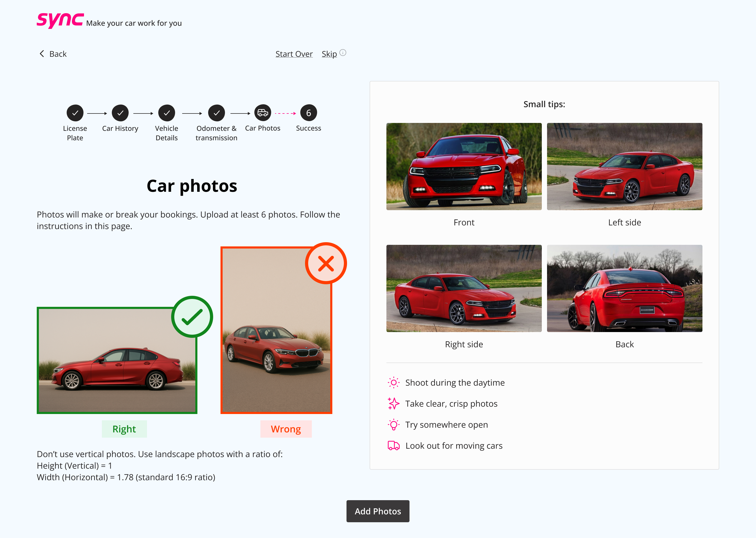Click the sync logo
Screen dimensions: 756x538
60,20
